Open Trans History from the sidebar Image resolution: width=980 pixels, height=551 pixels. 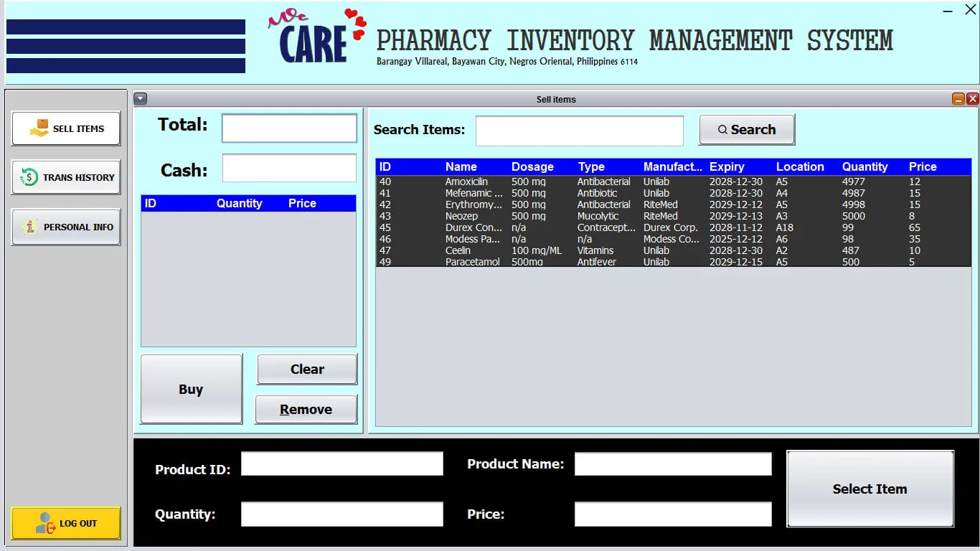66,177
